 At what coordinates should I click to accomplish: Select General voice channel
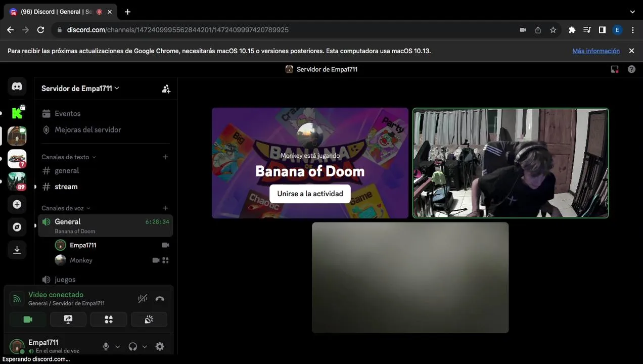tap(106, 225)
